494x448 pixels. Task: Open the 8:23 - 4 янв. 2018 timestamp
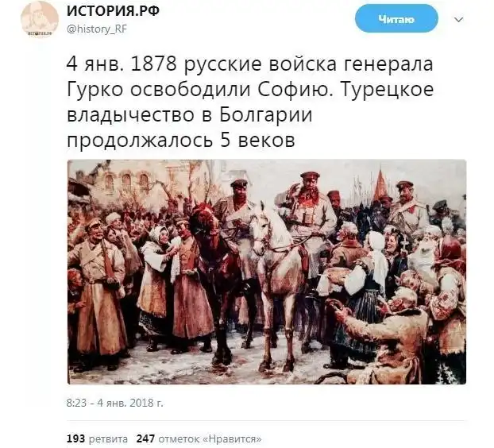coord(114,403)
